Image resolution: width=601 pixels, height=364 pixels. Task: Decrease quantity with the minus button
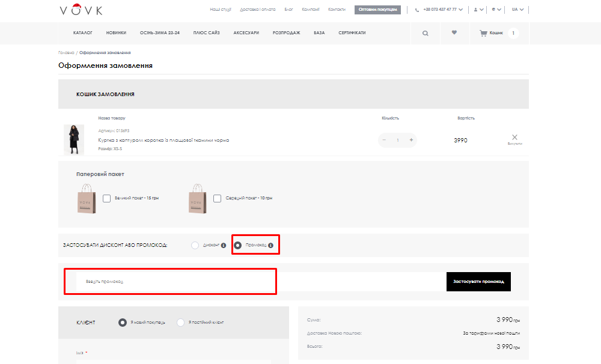[x=385, y=140]
